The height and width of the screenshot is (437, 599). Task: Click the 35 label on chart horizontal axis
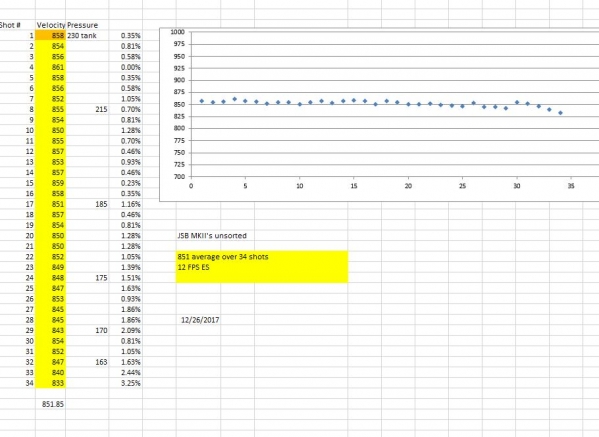571,186
